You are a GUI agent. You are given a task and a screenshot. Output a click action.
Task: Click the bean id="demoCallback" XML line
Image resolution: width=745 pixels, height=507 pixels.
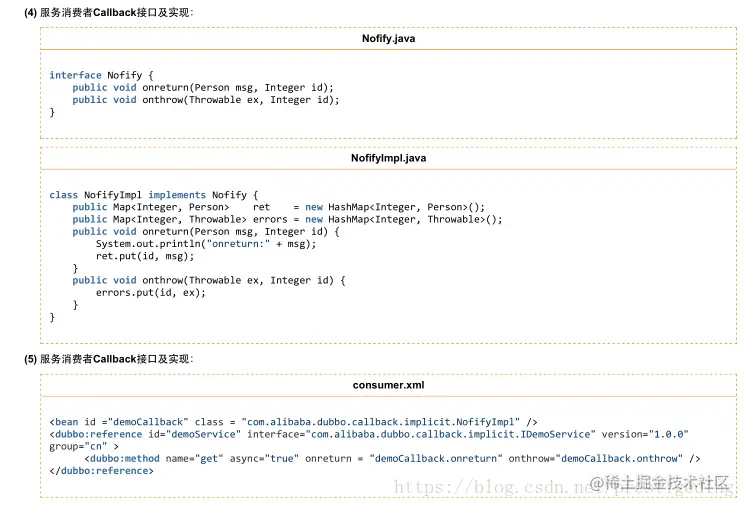[x=293, y=422]
